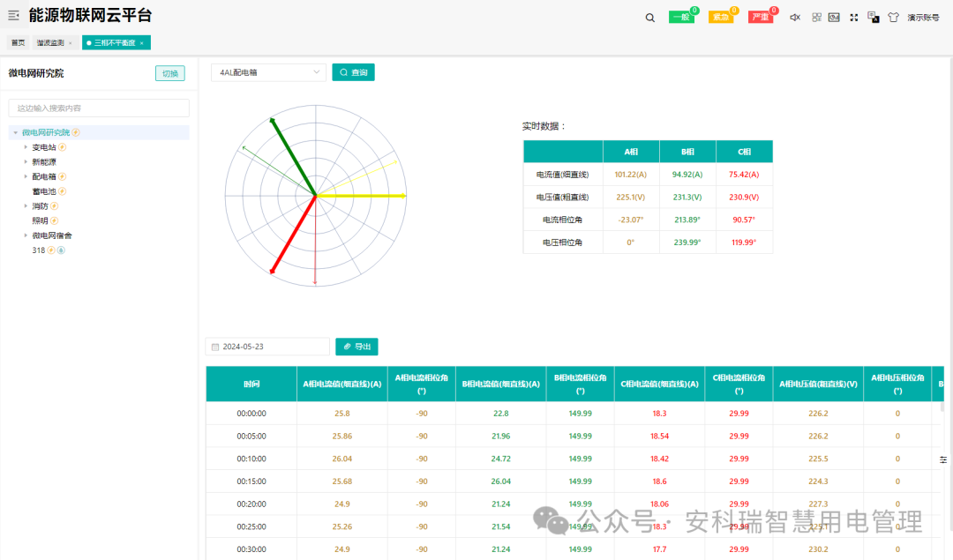Open the monitoring big-screen icon
The image size is (953, 560).
click(x=834, y=18)
